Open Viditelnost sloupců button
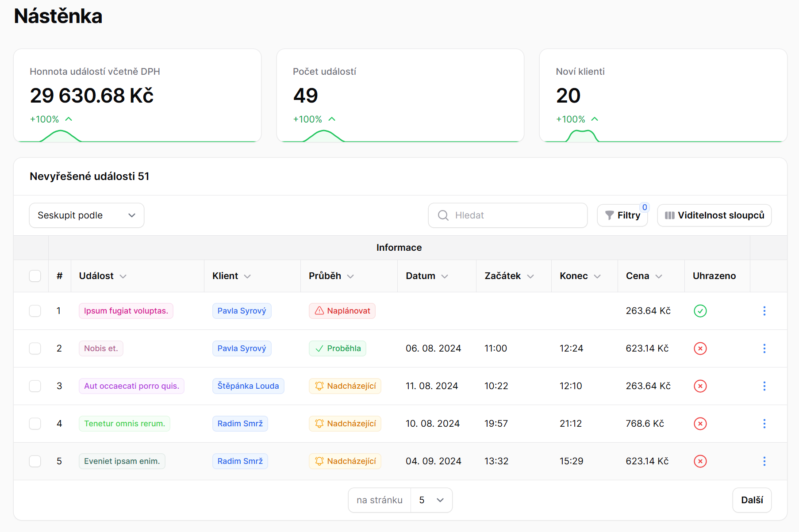The height and width of the screenshot is (532, 799). [x=714, y=215]
